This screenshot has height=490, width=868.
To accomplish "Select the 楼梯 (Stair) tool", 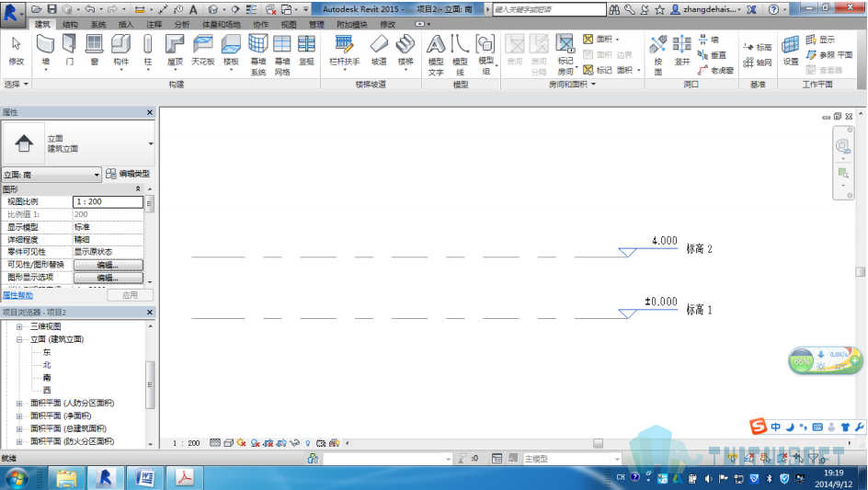I will coord(405,51).
